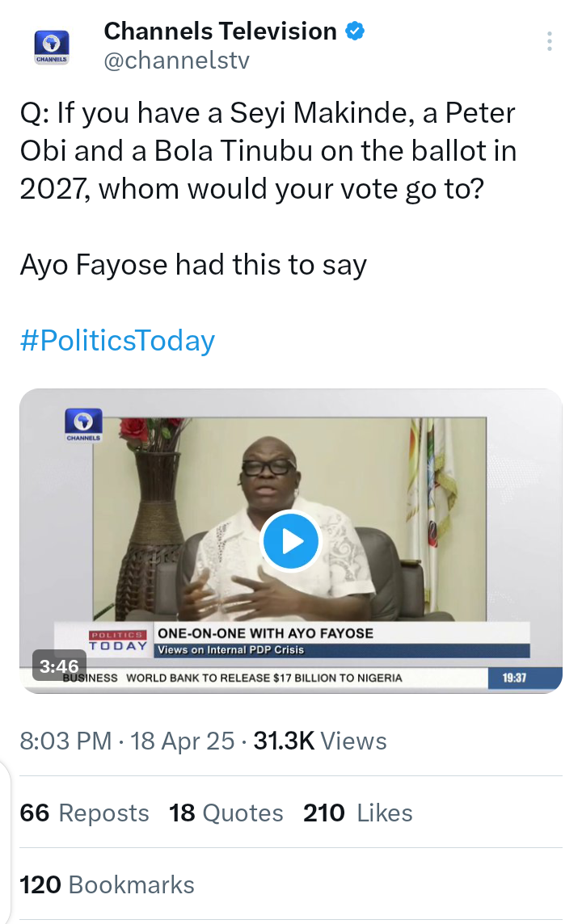
Task: Click the 3:46 video duration badge
Action: tap(59, 666)
